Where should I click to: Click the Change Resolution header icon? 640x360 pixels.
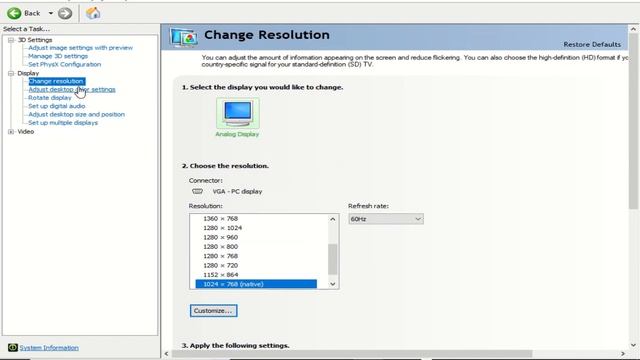pos(184,37)
